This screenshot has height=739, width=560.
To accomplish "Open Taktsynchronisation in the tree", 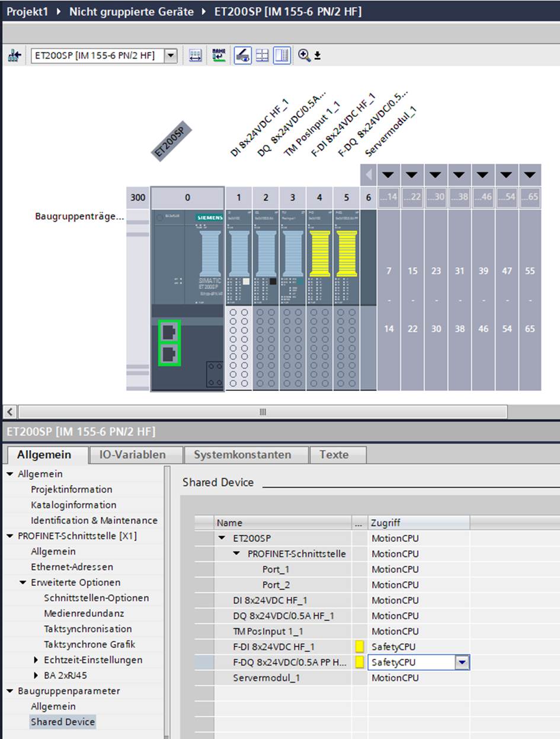I will (x=88, y=629).
